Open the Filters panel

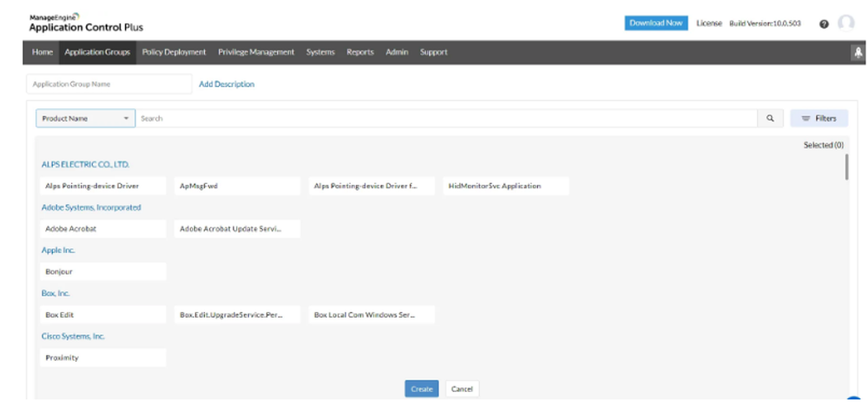point(819,118)
